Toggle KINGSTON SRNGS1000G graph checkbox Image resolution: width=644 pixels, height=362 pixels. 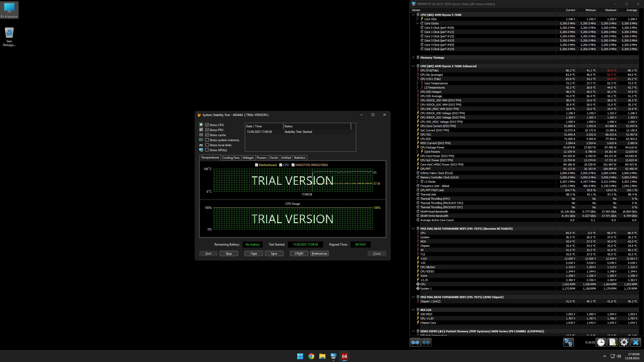point(293,165)
